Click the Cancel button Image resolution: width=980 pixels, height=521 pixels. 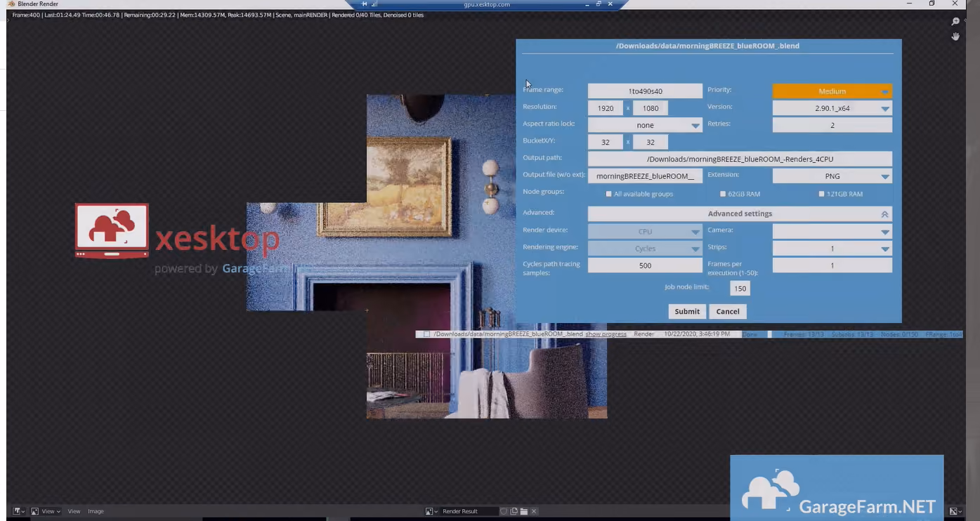[x=728, y=311]
